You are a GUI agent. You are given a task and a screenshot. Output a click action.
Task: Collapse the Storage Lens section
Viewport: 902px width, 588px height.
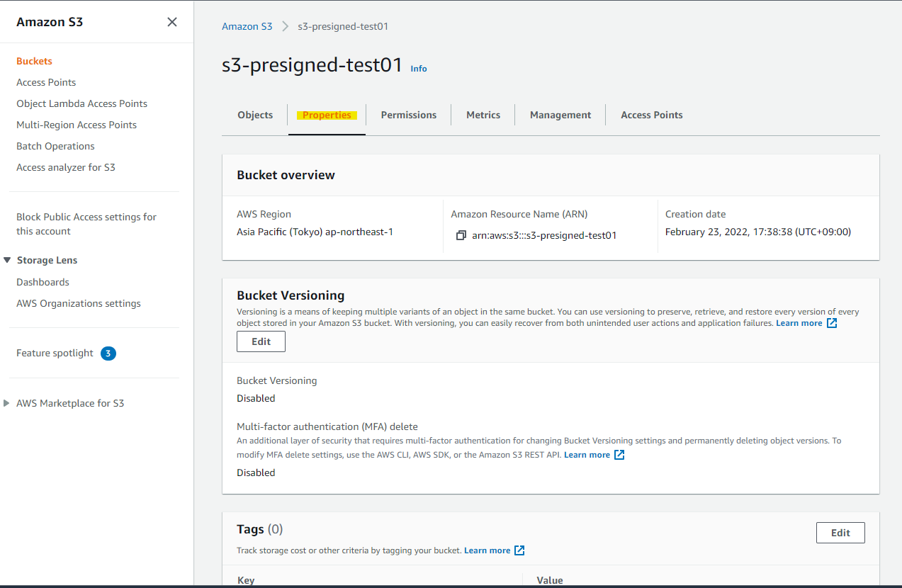tap(7, 259)
